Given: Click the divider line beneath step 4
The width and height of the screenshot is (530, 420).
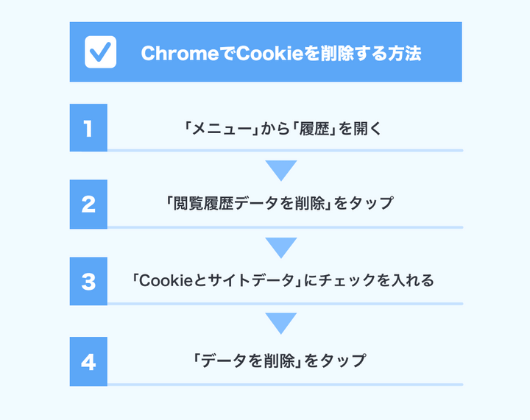Looking at the screenshot, I should tap(285, 385).
